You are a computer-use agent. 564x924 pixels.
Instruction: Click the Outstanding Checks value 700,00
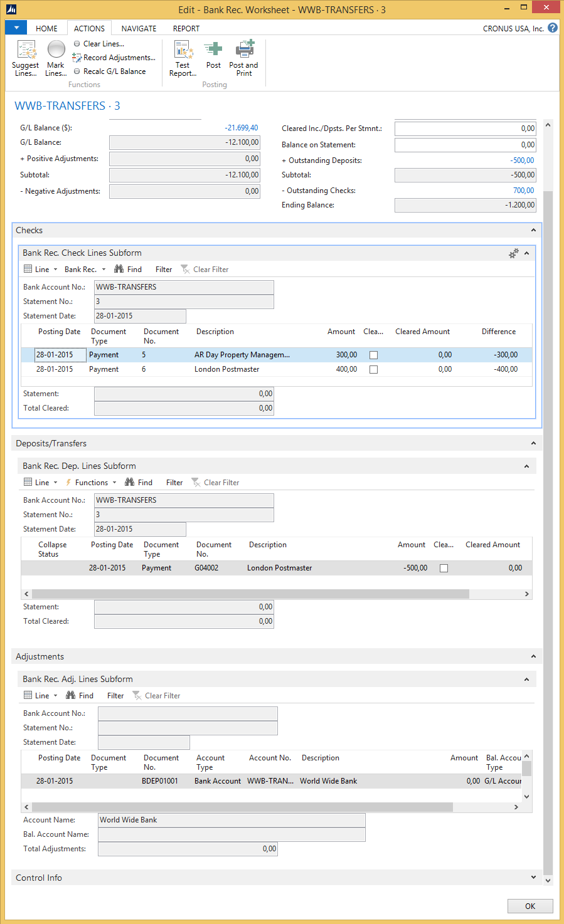pos(523,191)
